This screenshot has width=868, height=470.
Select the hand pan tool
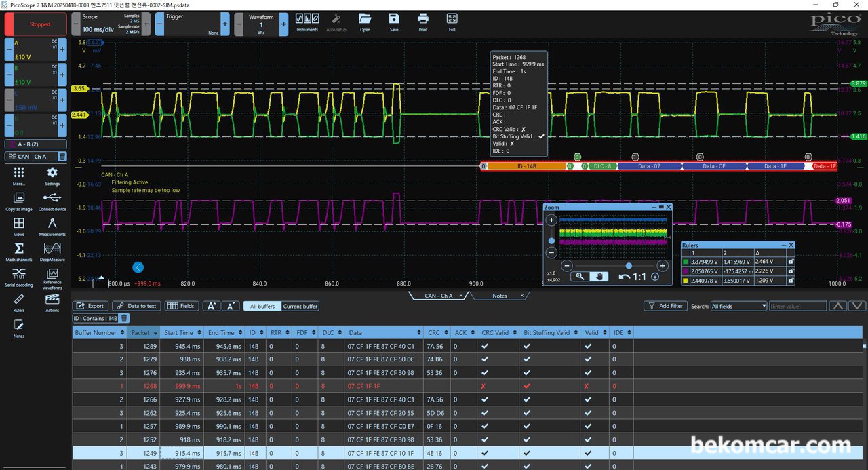[x=598, y=276]
